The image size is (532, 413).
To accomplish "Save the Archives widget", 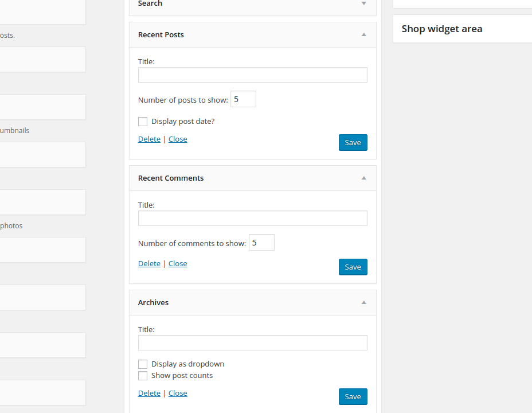I will (353, 397).
